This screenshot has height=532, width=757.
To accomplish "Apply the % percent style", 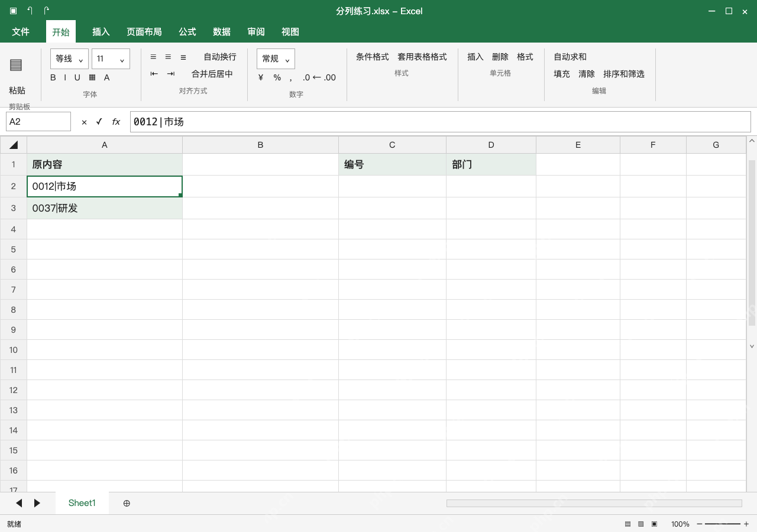I will [277, 77].
